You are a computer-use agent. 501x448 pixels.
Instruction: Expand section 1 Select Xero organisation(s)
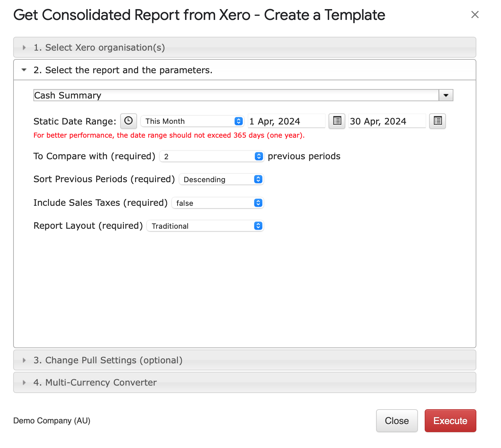coord(245,47)
